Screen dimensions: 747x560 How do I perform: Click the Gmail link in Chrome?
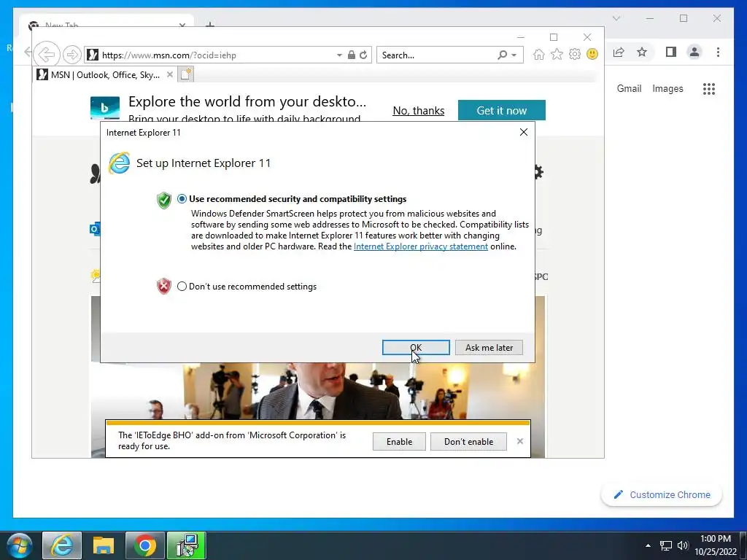(x=629, y=88)
